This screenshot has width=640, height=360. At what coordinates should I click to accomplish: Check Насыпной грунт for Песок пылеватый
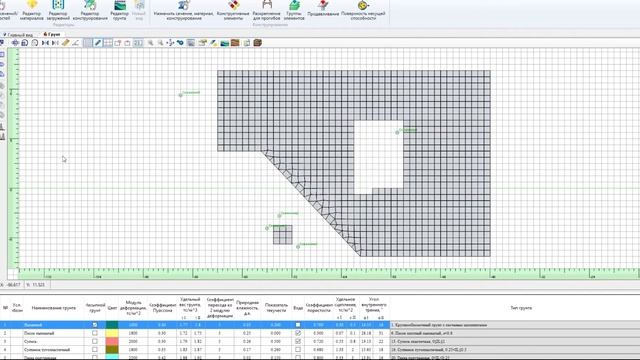pos(95,333)
